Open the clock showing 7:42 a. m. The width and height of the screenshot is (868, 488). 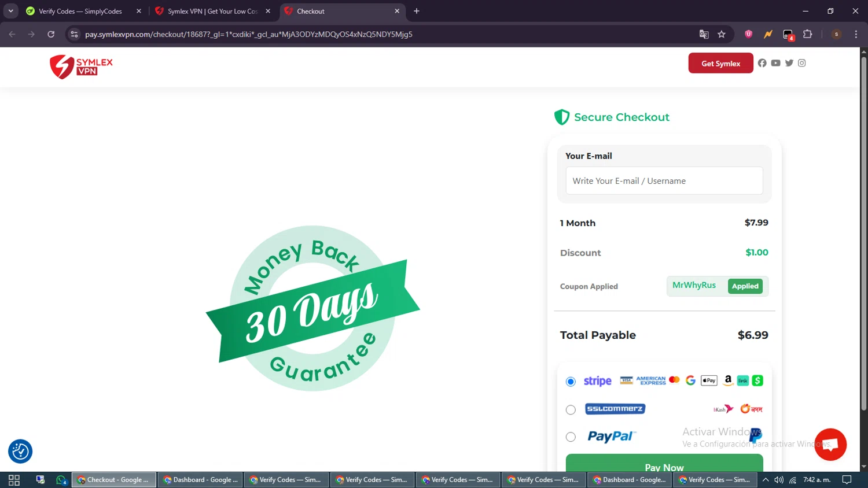[x=816, y=480]
